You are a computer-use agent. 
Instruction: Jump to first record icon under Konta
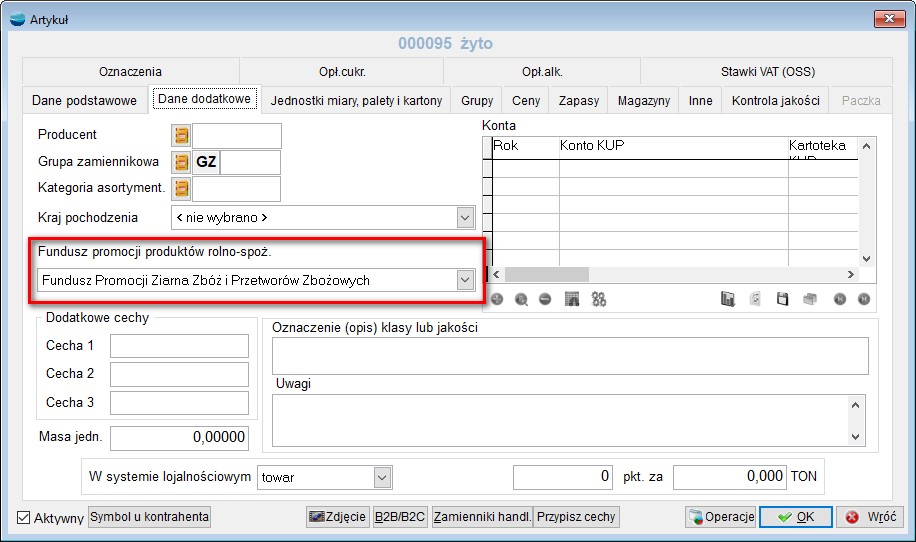click(x=840, y=300)
